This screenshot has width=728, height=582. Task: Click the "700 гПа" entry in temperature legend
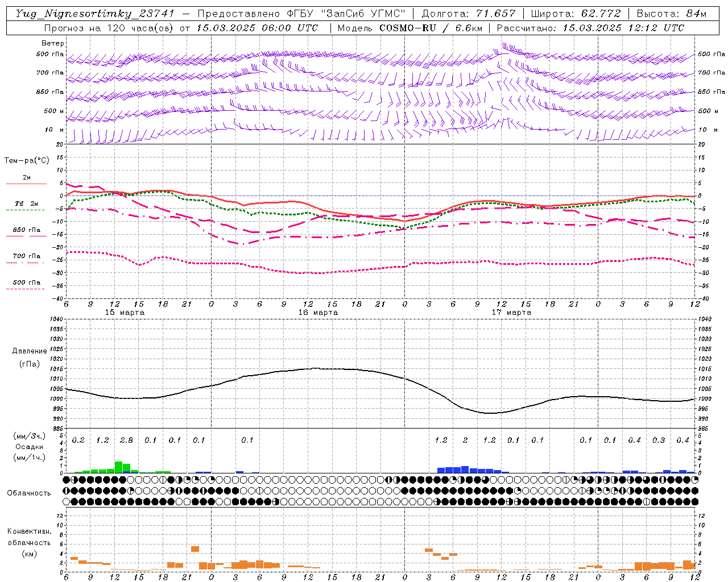pos(27,256)
